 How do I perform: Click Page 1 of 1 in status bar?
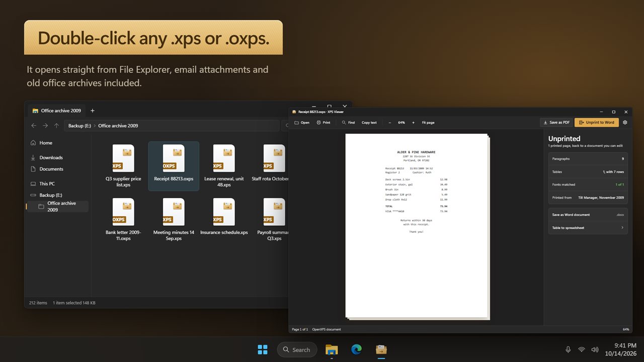pos(300,329)
